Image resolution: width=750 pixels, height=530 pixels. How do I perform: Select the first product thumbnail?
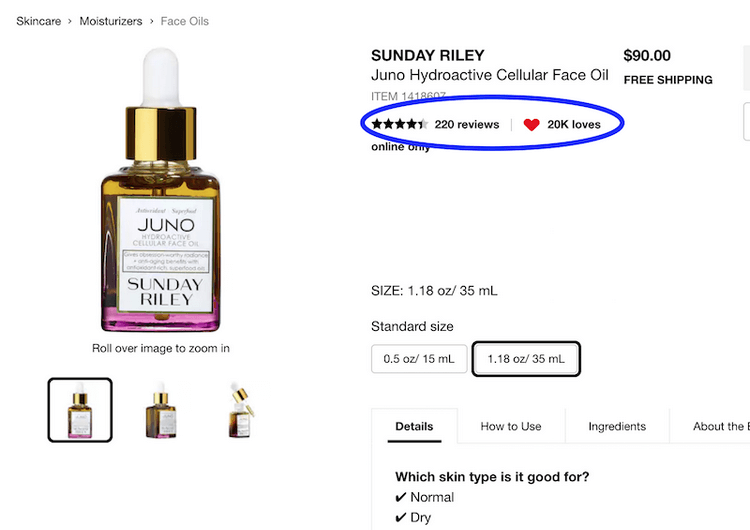pos(80,409)
